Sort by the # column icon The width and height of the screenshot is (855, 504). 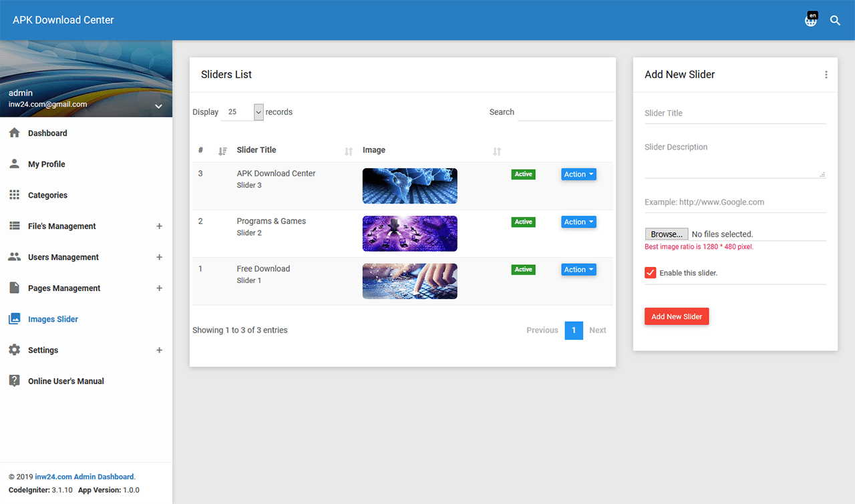(222, 152)
